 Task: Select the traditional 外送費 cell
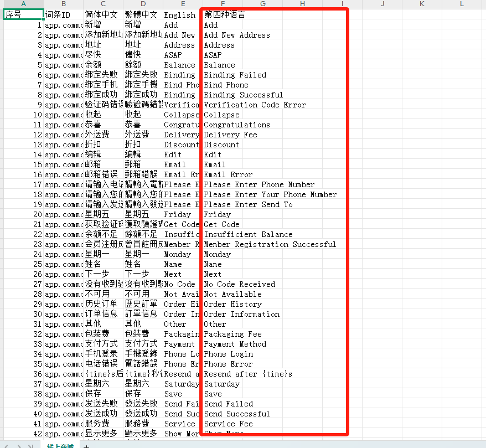143,135
